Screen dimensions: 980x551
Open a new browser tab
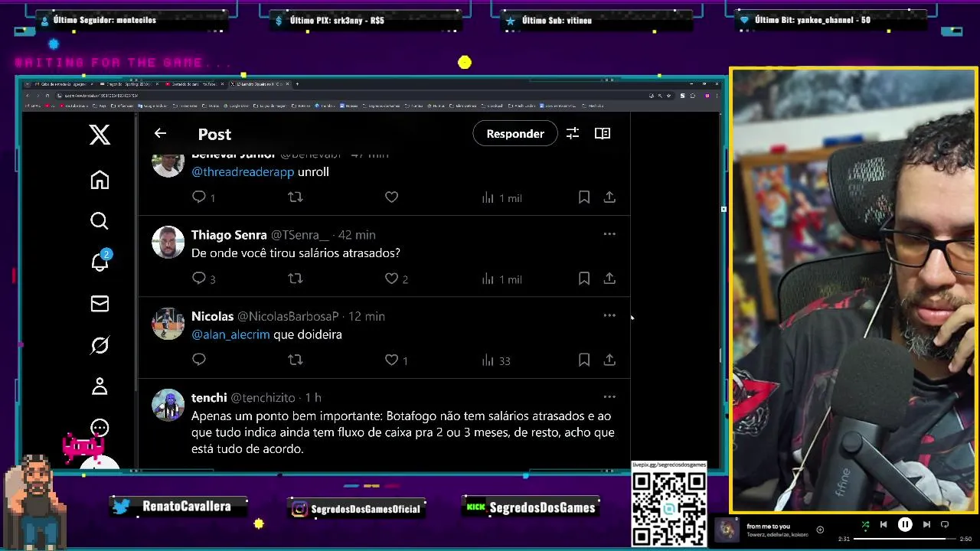pyautogui.click(x=297, y=83)
